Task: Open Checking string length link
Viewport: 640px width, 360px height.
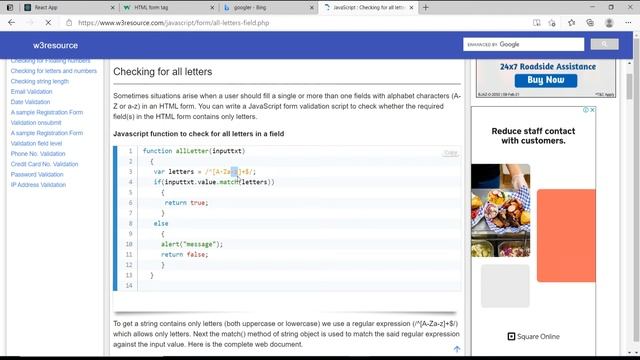Action: click(40, 81)
